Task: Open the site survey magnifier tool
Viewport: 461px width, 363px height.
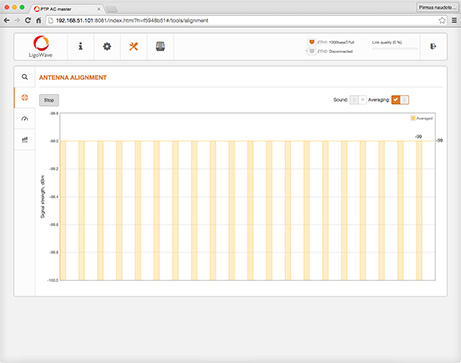Action: coord(25,77)
